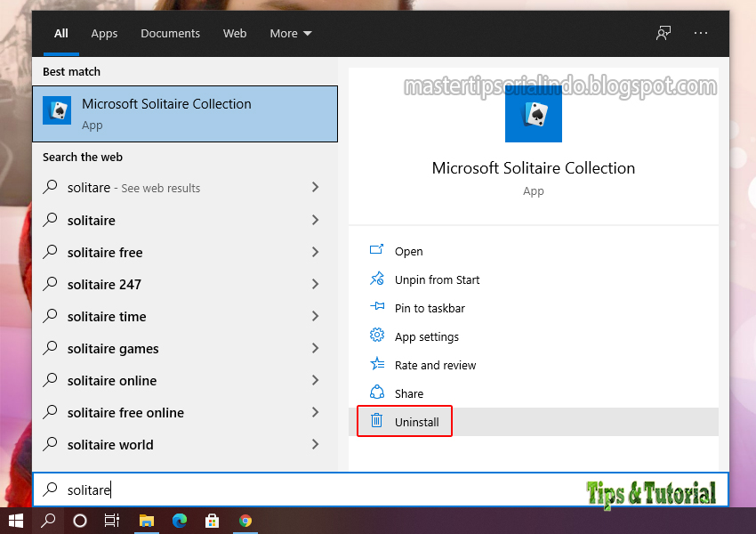Viewport: 756px width, 534px height.
Task: Expand the 'solitare' See web results arrow
Action: pos(316,187)
